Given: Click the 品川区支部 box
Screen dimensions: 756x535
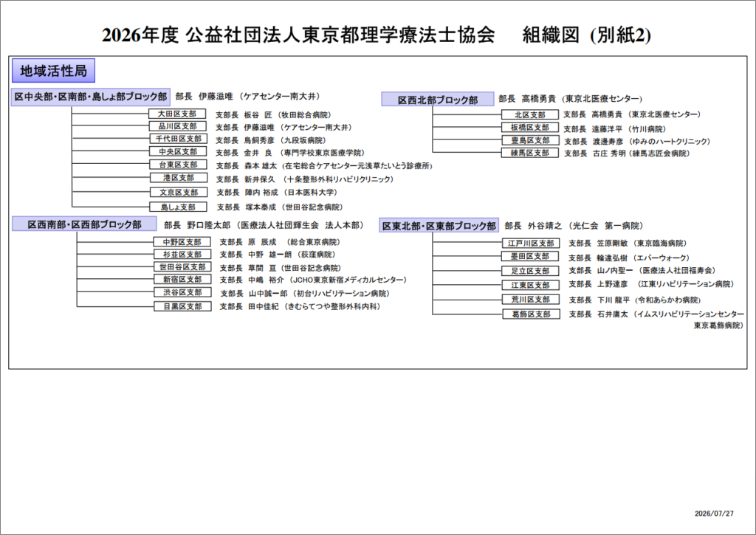Looking at the screenshot, I should pos(178,126).
